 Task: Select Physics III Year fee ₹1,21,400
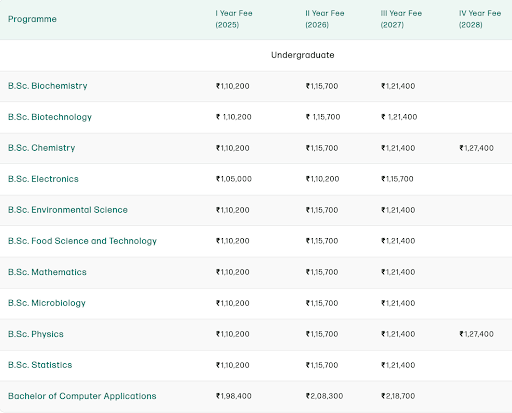coord(398,334)
